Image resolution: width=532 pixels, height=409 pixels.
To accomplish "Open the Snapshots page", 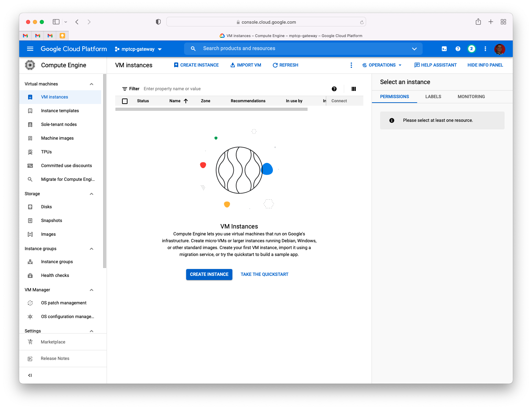I will click(x=60, y=221).
